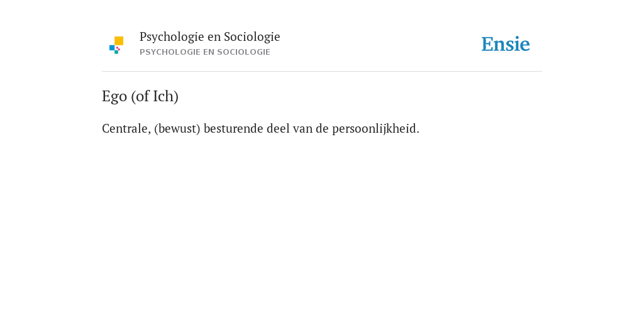
Task: Click the colorful squares logo icon
Action: point(116,45)
